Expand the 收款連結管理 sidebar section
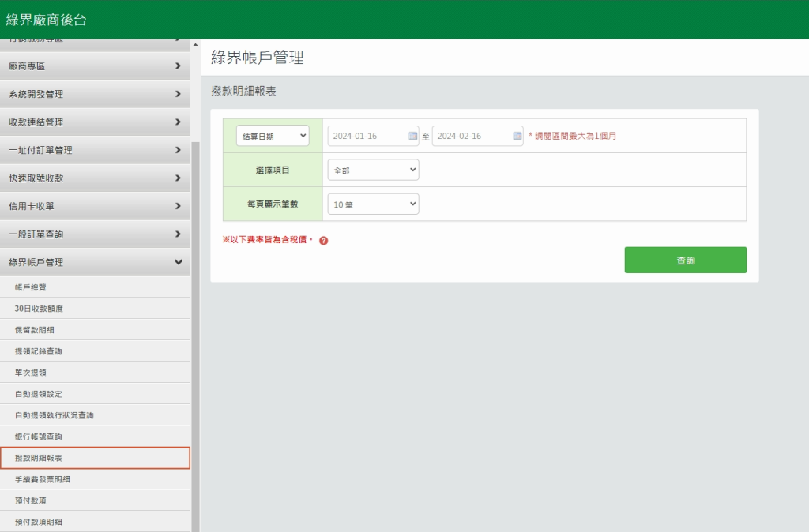This screenshot has height=532, width=809. (95, 122)
